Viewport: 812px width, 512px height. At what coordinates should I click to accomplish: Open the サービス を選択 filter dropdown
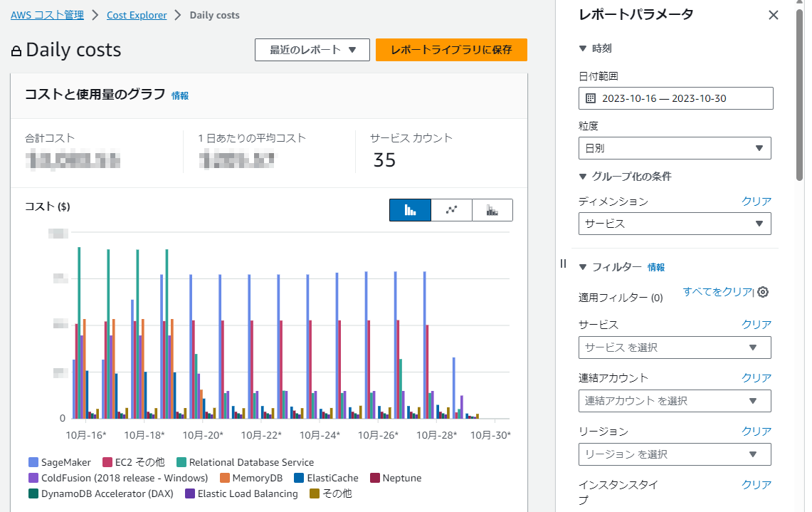pyautogui.click(x=674, y=348)
